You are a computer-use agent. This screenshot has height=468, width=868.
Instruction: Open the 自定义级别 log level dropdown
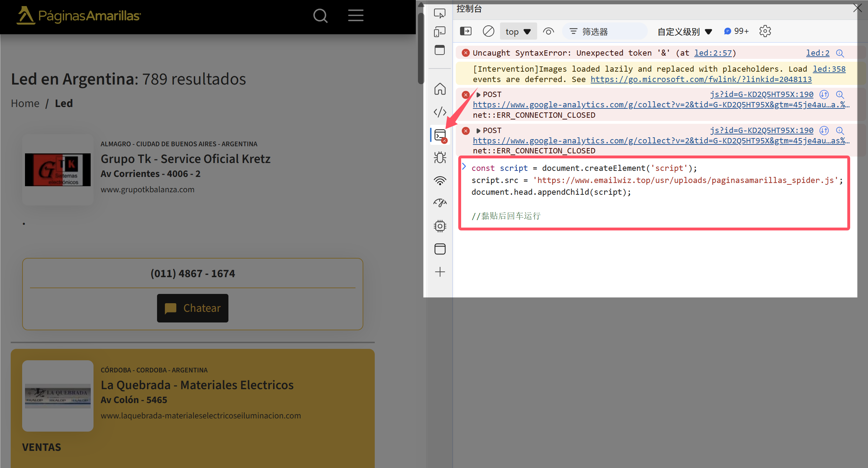(685, 32)
